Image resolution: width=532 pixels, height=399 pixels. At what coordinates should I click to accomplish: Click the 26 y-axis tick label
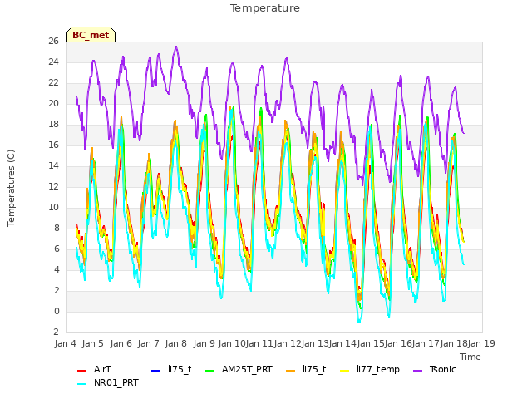(53, 41)
